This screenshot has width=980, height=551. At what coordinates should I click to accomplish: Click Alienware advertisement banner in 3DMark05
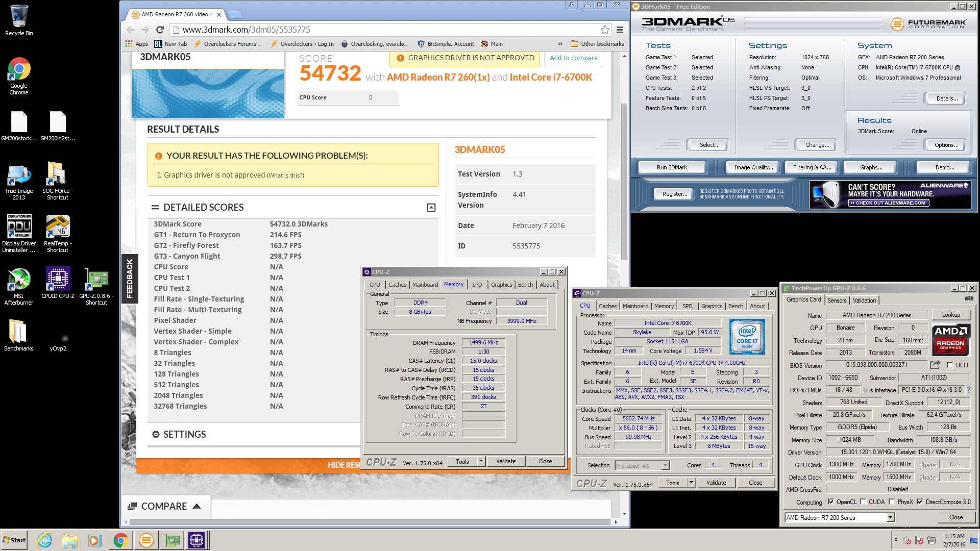(x=890, y=194)
